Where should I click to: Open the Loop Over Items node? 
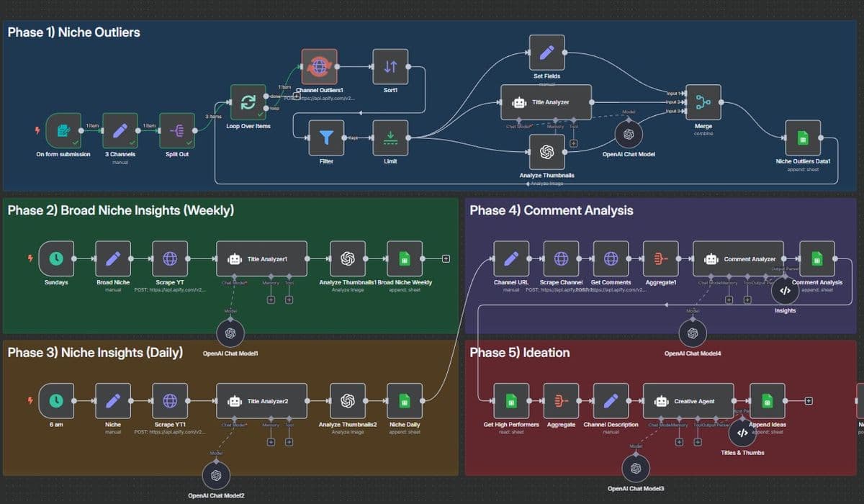coord(248,102)
